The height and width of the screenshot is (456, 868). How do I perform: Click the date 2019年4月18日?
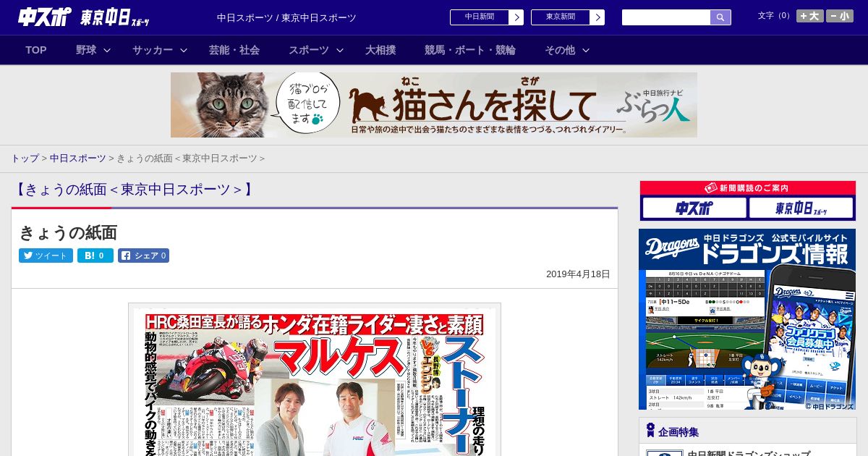coord(578,274)
